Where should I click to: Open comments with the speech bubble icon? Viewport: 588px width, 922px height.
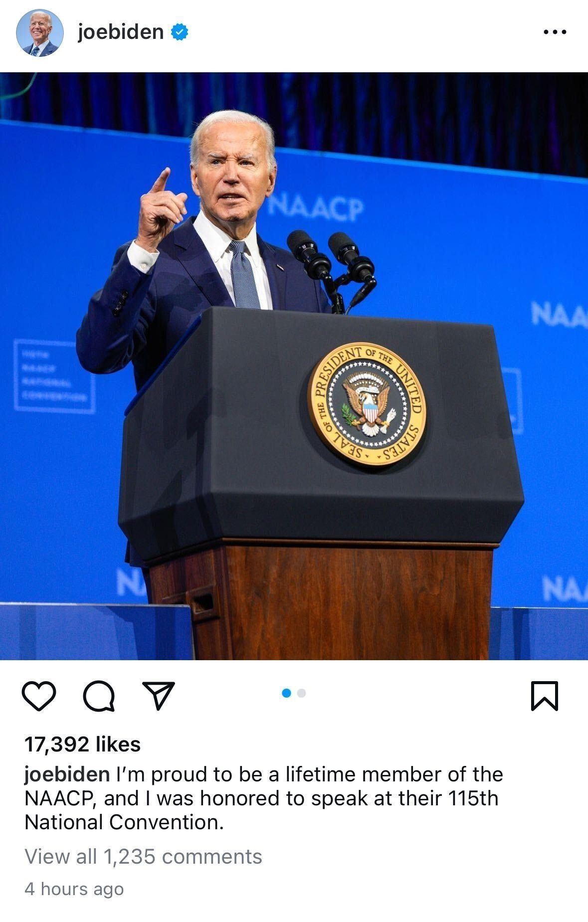pyautogui.click(x=99, y=696)
